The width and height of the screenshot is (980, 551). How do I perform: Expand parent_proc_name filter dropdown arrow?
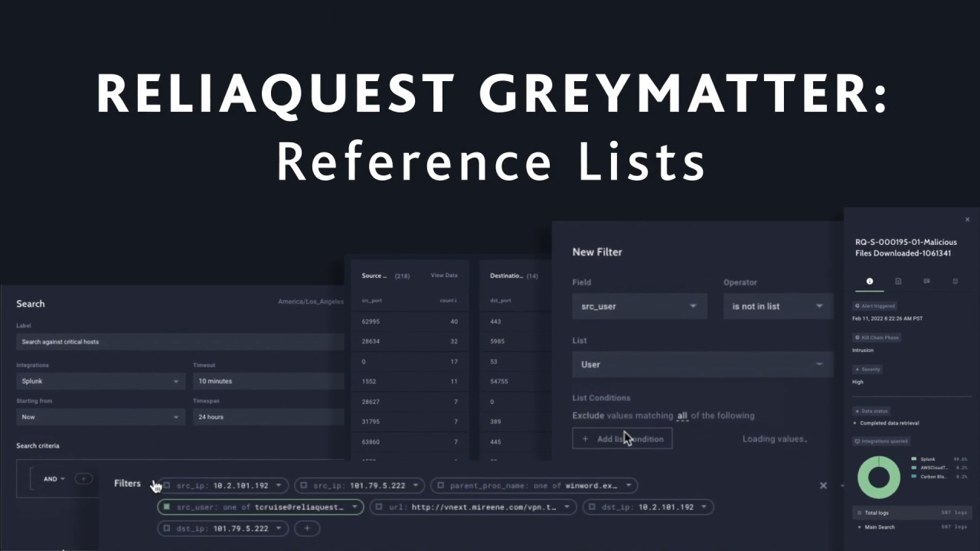pos(629,485)
